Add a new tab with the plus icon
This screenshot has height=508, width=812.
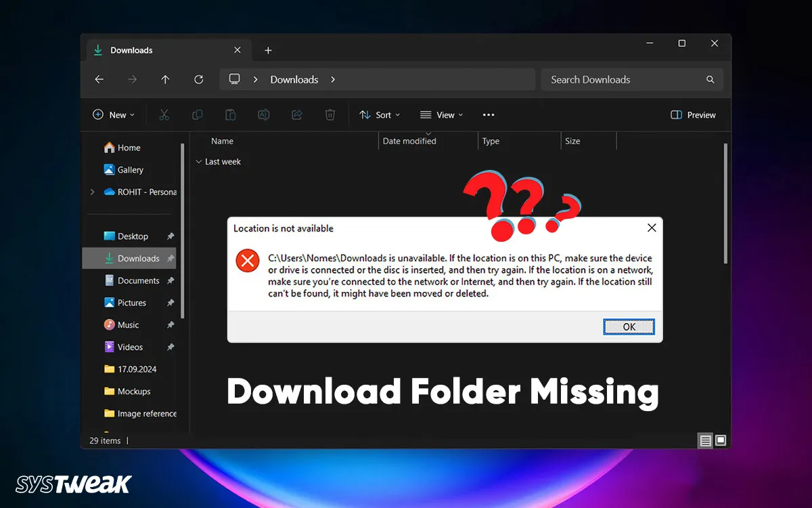point(268,50)
